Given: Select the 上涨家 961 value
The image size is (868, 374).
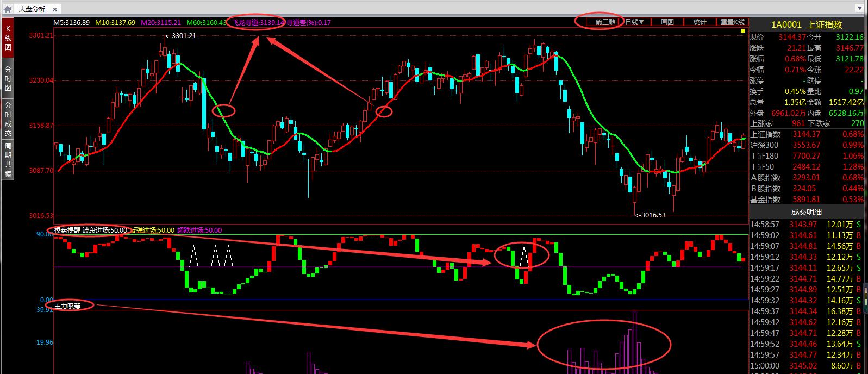Looking at the screenshot, I should (798, 123).
